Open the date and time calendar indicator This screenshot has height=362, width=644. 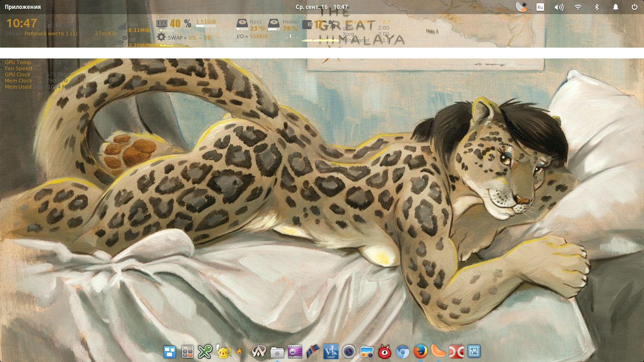[x=322, y=7]
